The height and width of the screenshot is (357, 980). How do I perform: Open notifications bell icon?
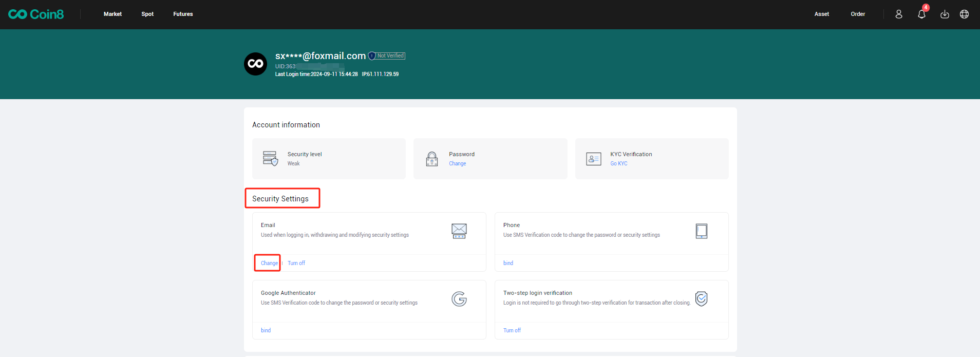(921, 14)
